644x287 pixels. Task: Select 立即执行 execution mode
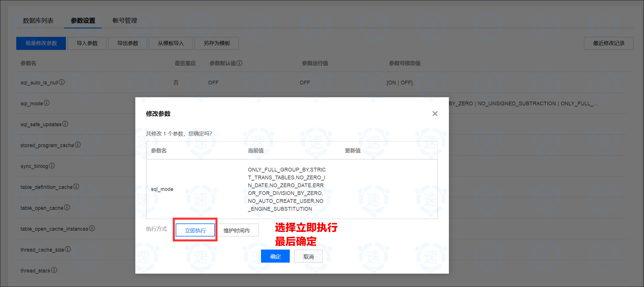click(x=195, y=230)
